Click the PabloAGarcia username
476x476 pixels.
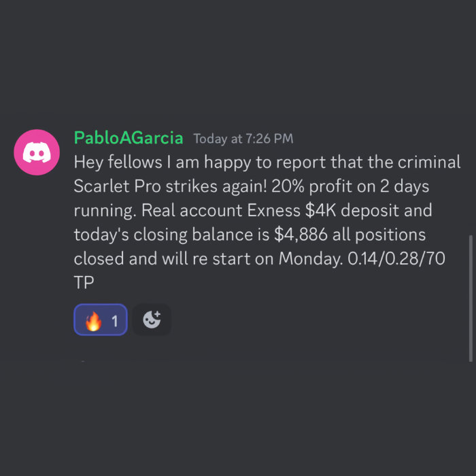pyautogui.click(x=129, y=138)
